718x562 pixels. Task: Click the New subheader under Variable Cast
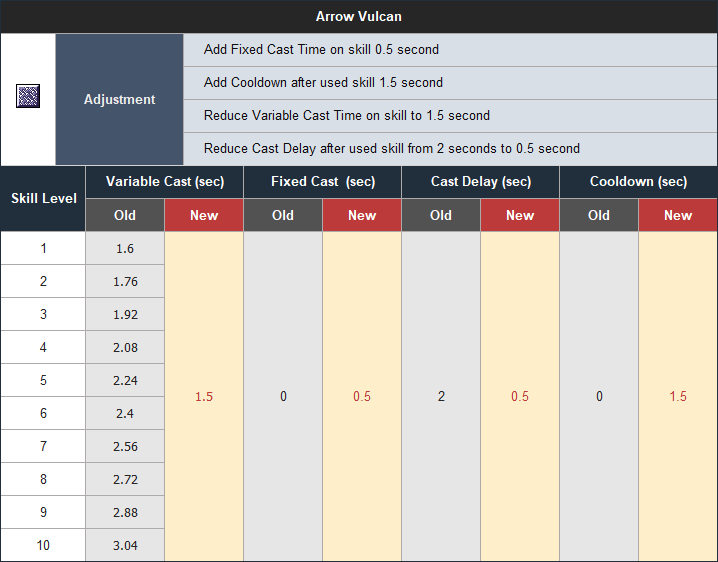coord(204,215)
